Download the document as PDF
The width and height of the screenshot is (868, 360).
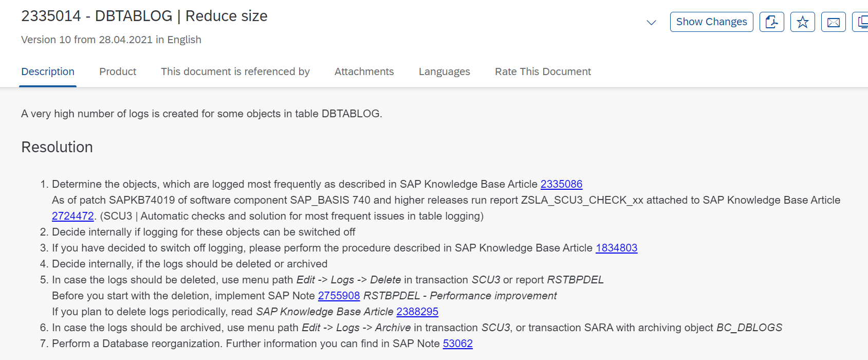tap(771, 22)
